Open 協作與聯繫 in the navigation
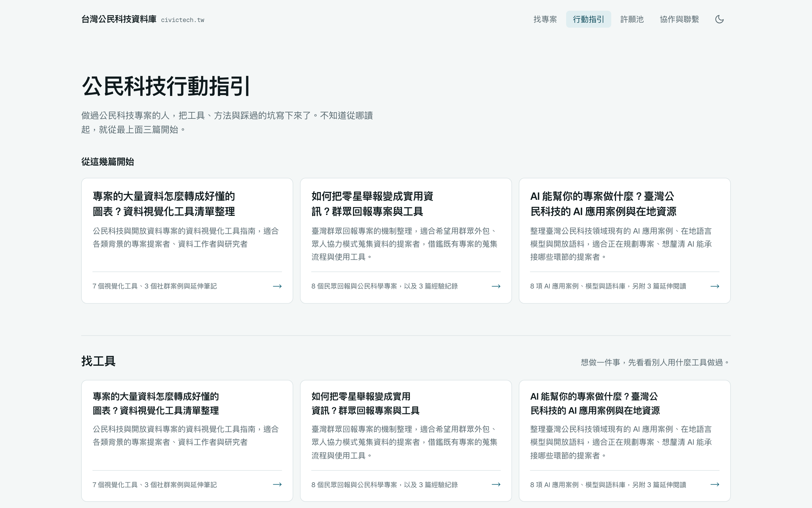812x508 pixels. (679, 19)
